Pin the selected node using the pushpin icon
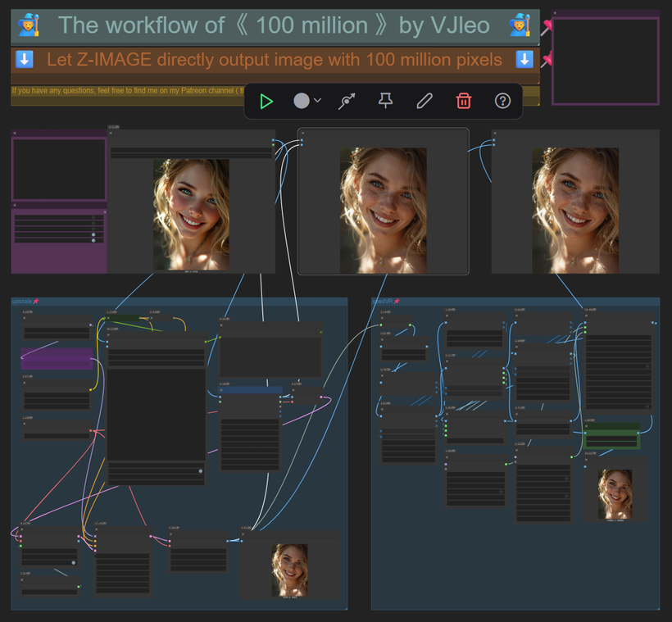This screenshot has width=672, height=622. click(x=385, y=101)
